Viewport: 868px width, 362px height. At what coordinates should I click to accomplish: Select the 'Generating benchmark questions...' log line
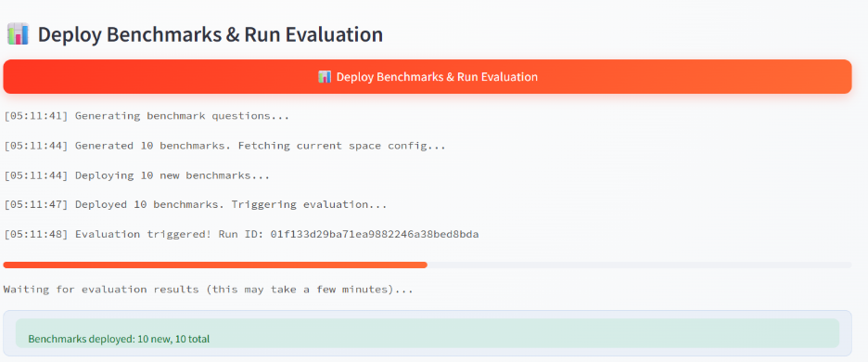147,116
